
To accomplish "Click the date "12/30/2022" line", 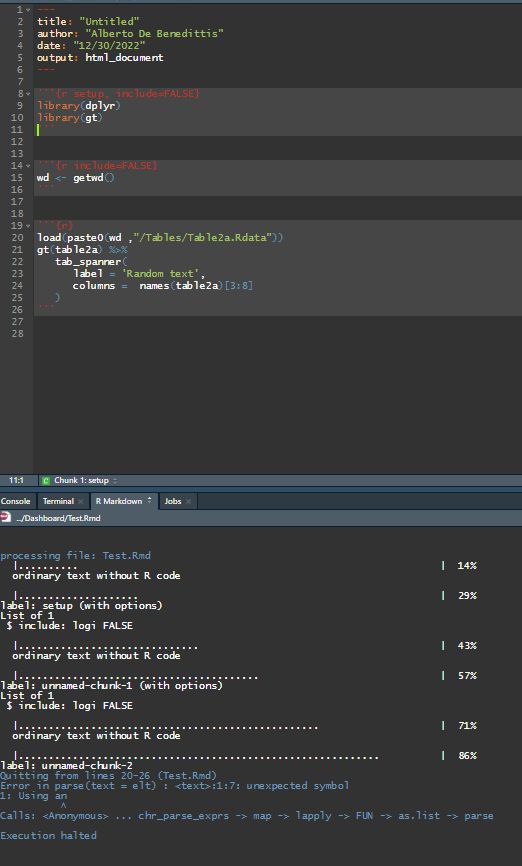I will pyautogui.click(x=91, y=45).
